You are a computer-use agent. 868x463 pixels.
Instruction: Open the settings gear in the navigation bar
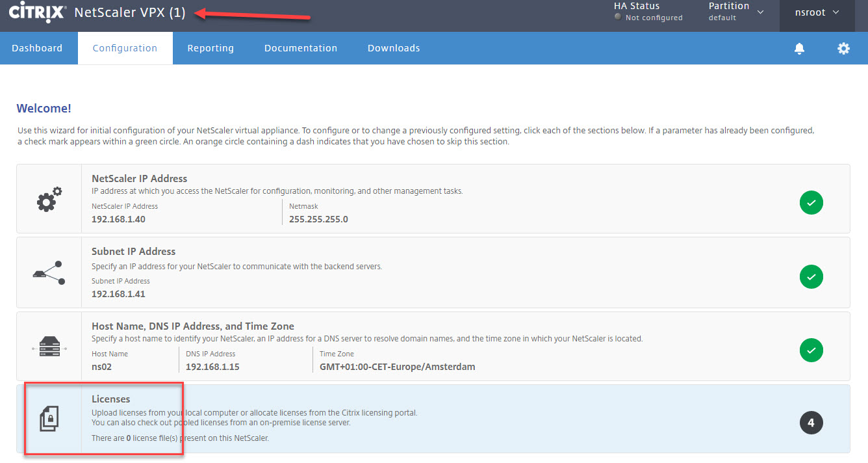[x=843, y=48]
